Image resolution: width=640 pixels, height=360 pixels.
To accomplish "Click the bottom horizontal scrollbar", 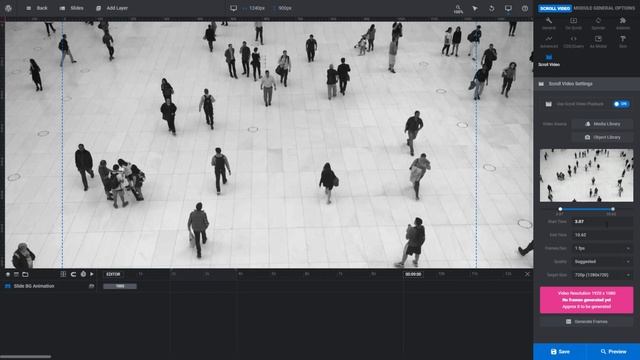I will click(x=26, y=357).
